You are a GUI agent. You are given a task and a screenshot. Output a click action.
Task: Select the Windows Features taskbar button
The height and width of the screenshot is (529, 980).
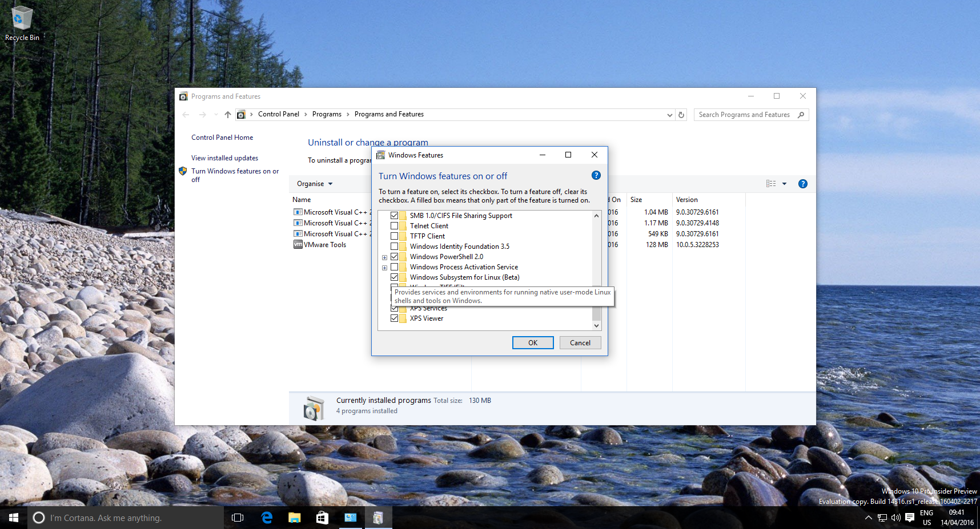pyautogui.click(x=378, y=518)
